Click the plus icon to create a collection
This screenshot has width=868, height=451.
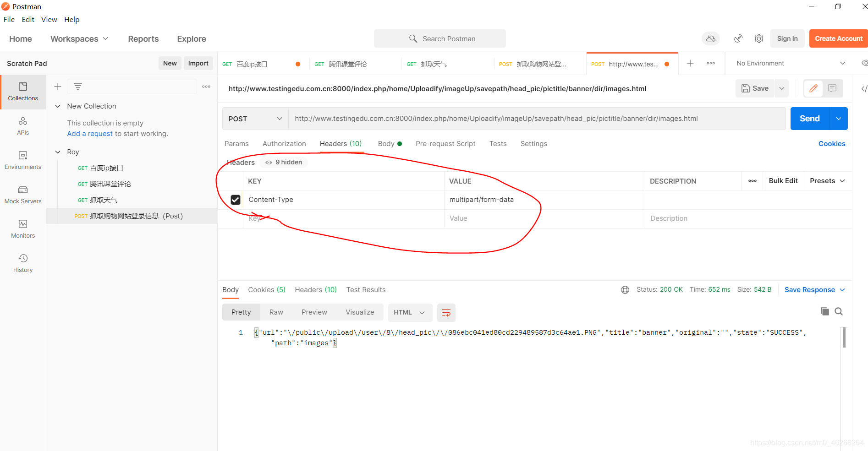[x=58, y=87]
